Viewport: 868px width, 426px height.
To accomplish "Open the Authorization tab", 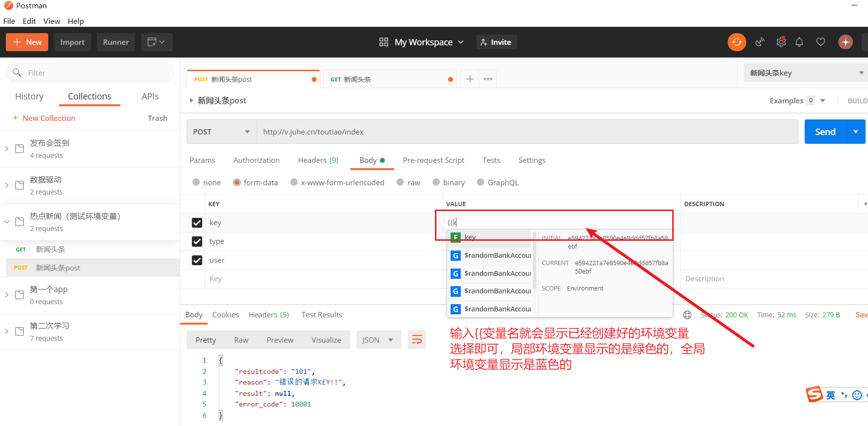I will point(256,160).
